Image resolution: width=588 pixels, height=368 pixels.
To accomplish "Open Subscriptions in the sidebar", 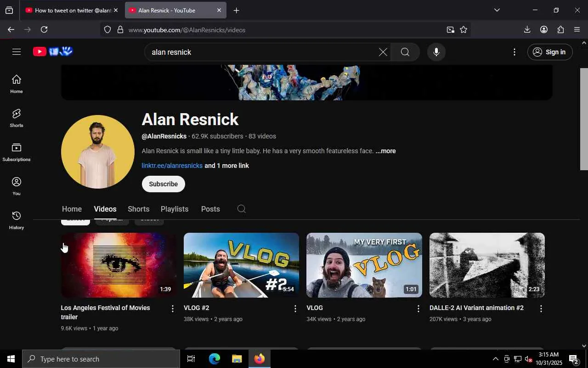I will (17, 152).
